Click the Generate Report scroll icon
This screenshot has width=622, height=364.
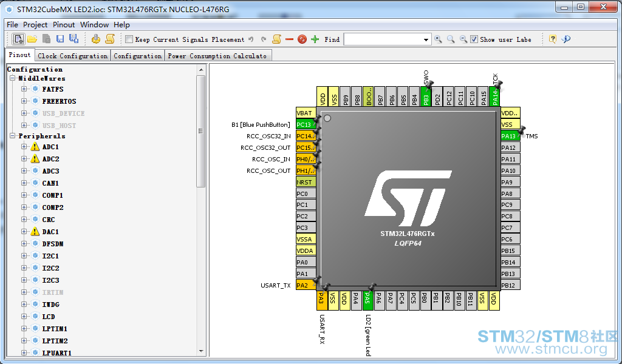(x=110, y=39)
